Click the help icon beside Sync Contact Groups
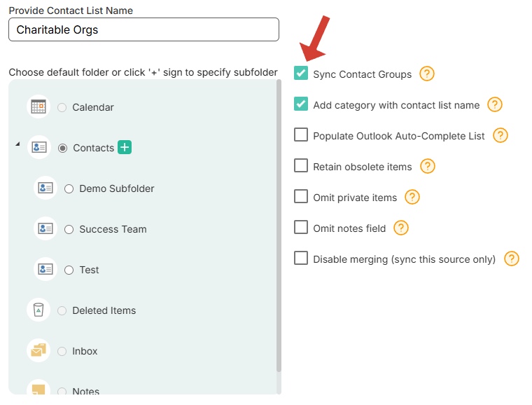This screenshot has width=532, height=405. tap(427, 74)
